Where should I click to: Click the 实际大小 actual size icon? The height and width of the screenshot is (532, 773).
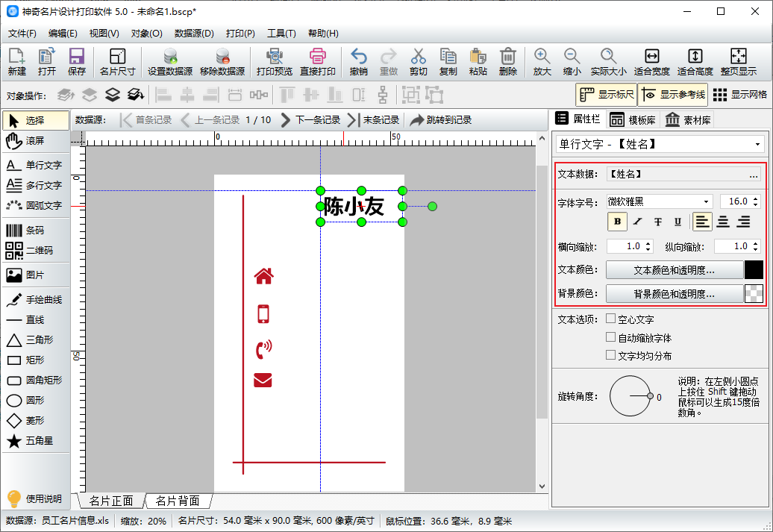pos(608,62)
